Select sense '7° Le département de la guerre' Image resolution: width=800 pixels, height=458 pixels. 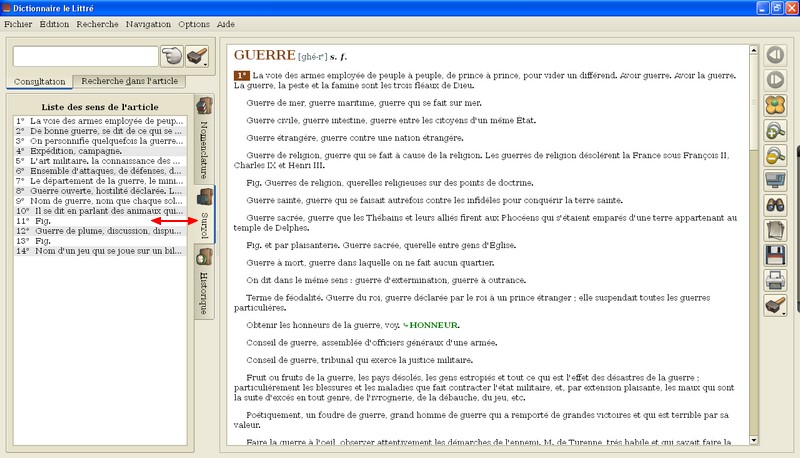click(99, 181)
